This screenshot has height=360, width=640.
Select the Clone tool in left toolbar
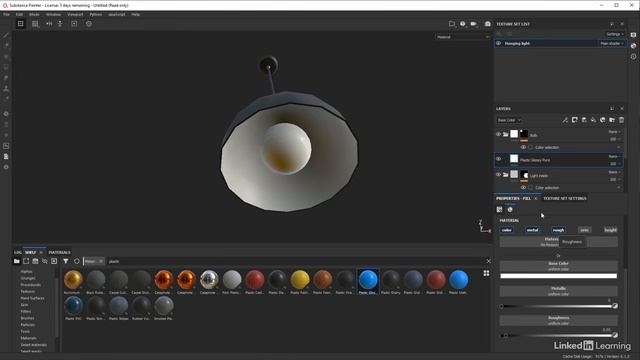tap(6, 88)
